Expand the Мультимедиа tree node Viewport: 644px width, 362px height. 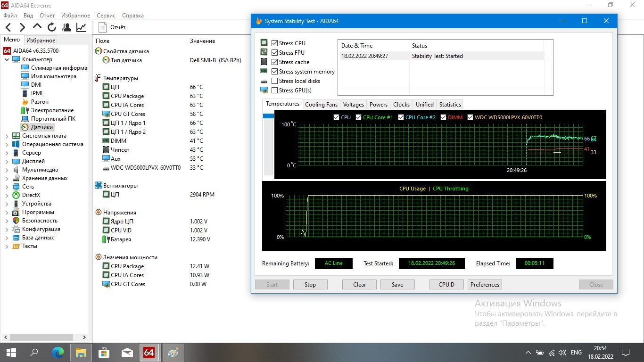point(7,170)
